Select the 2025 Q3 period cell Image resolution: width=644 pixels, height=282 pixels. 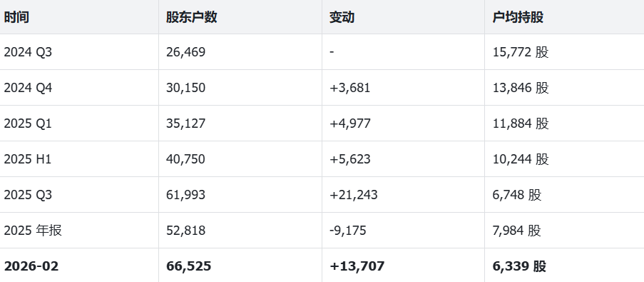pyautogui.click(x=28, y=194)
